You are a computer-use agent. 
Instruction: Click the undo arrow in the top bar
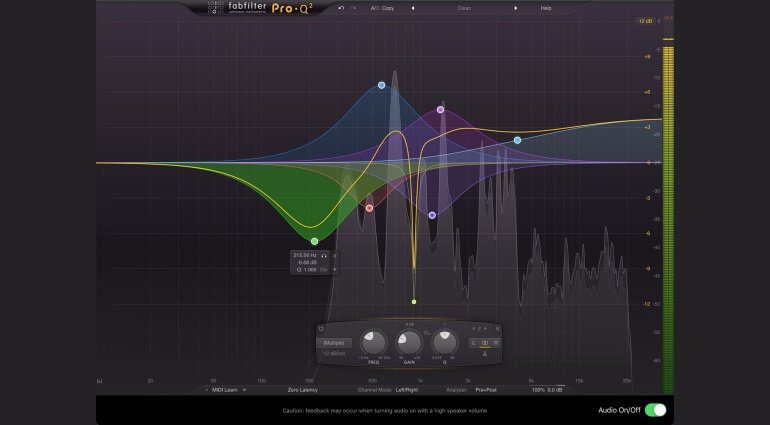[x=341, y=8]
